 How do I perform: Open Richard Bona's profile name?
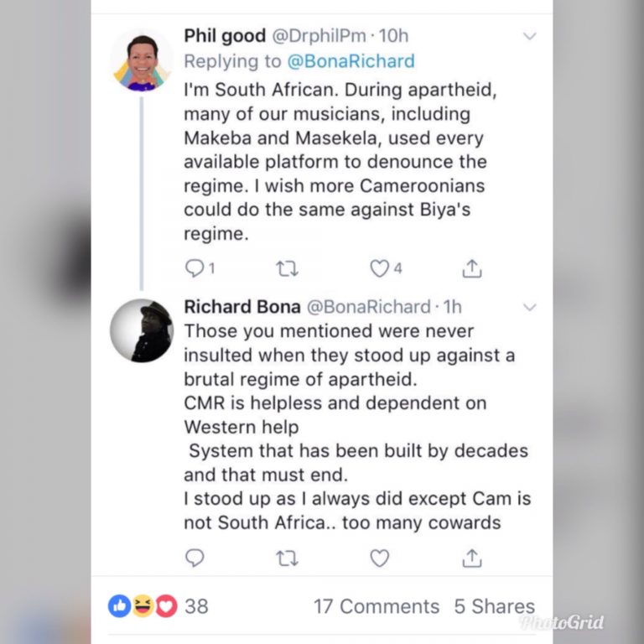231,307
